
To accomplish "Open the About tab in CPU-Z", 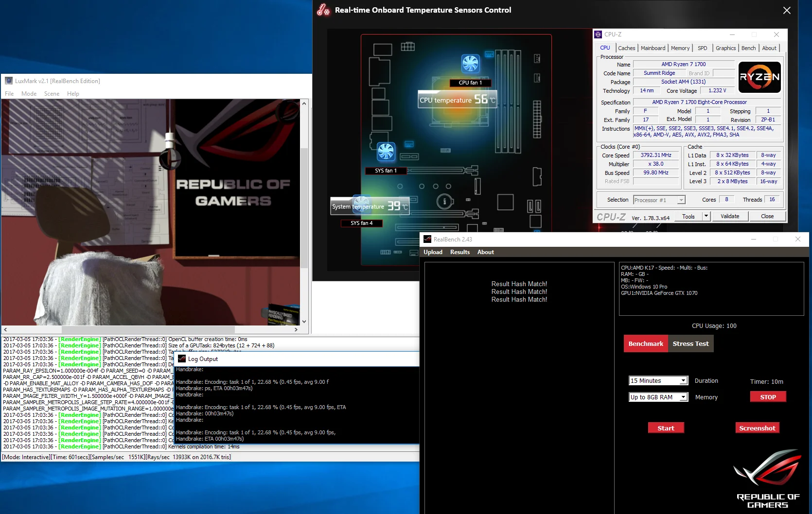I will (x=769, y=48).
